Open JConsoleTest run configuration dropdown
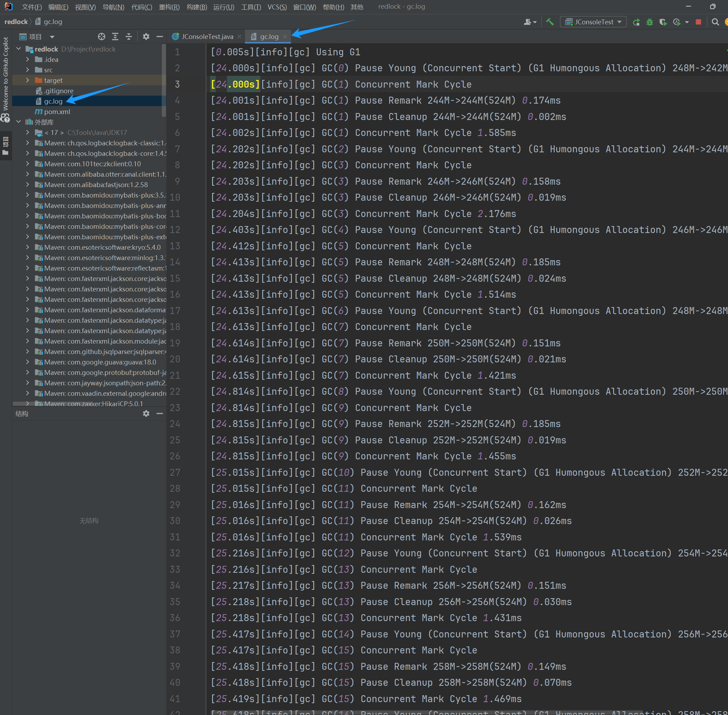Viewport: 728px width, 715px height. pos(593,22)
